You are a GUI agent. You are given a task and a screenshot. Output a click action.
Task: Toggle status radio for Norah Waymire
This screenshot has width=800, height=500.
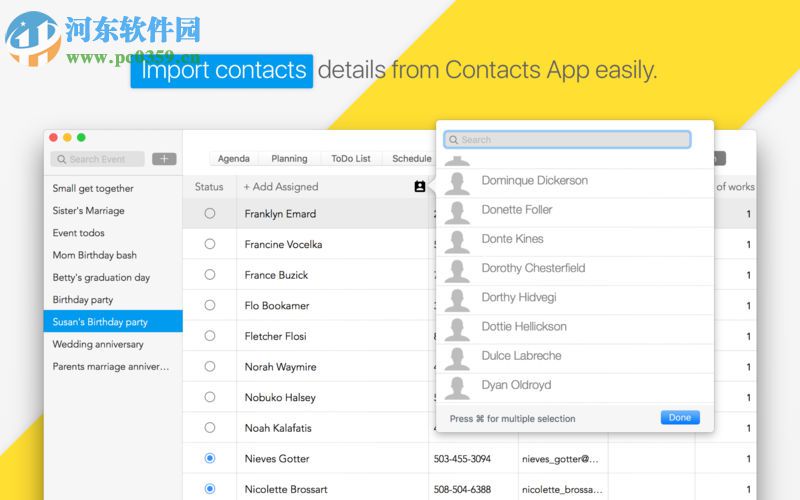210,366
